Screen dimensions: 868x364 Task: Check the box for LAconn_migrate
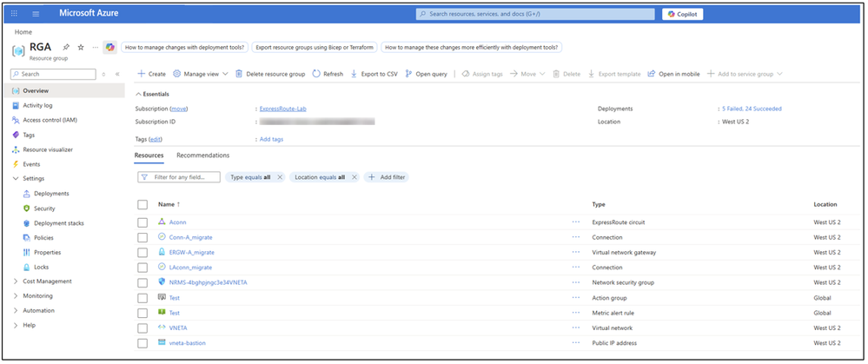[142, 268]
